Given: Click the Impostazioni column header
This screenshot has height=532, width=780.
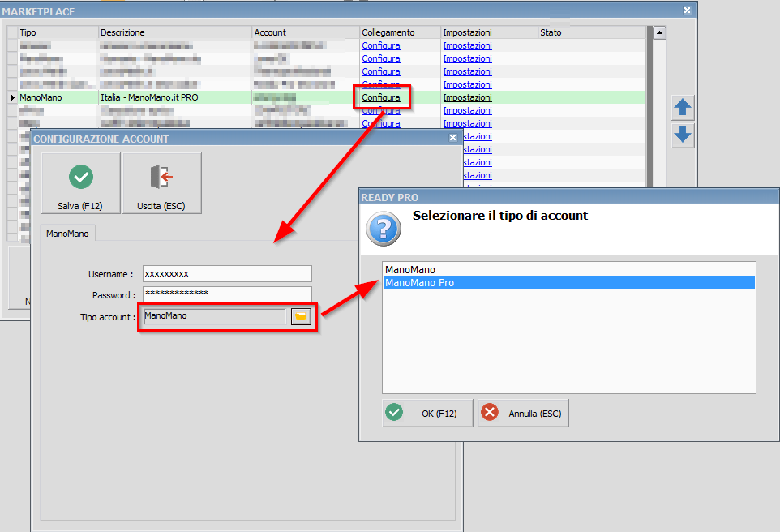Looking at the screenshot, I should 489,32.
